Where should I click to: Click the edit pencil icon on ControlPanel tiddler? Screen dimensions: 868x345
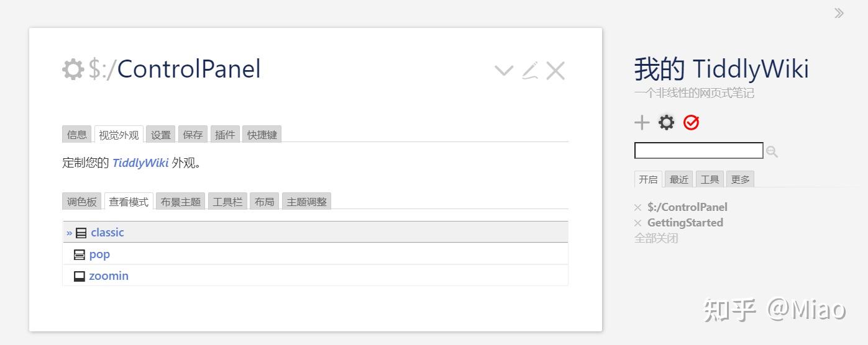pyautogui.click(x=529, y=71)
